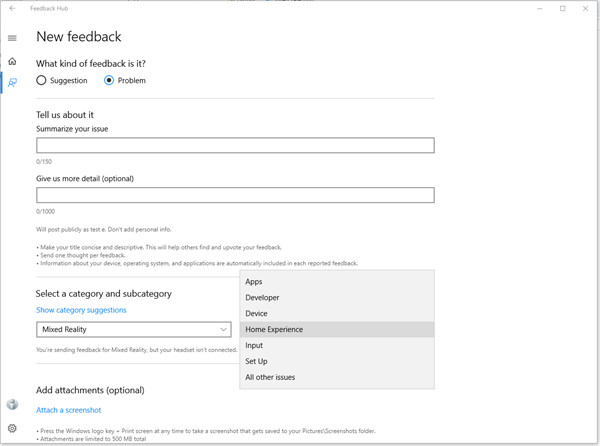Screen dimensions: 600x446
Task: Choose All other issues subcategory
Action: pyautogui.click(x=270, y=377)
